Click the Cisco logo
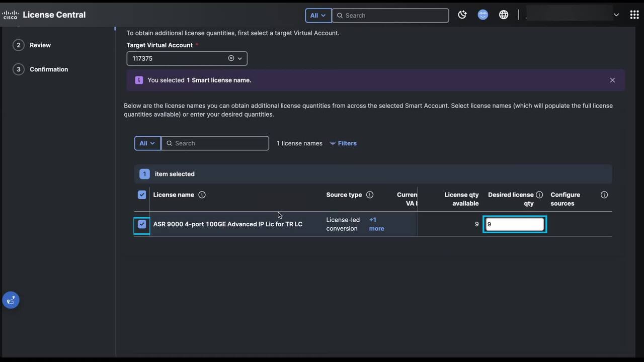 tap(10, 15)
